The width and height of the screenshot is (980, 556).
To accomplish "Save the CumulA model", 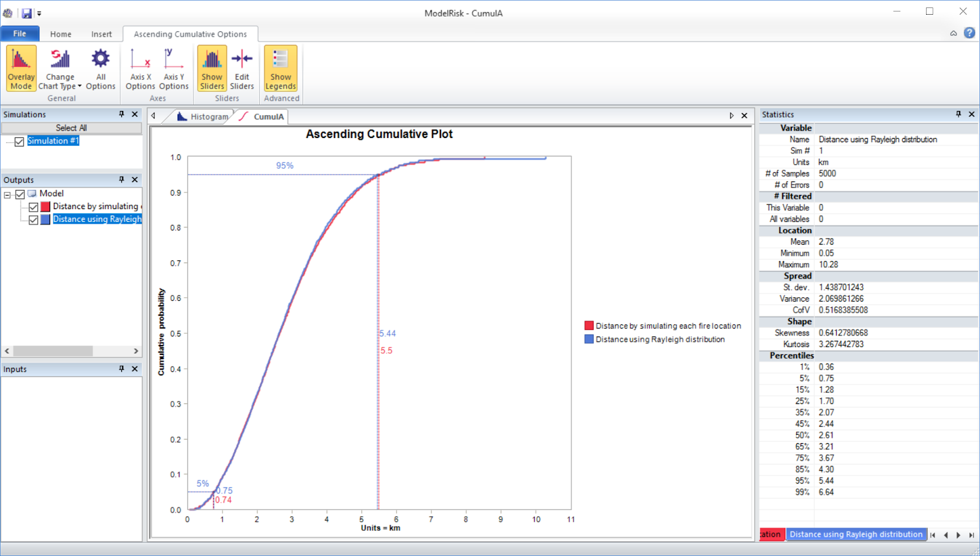I will tap(26, 12).
